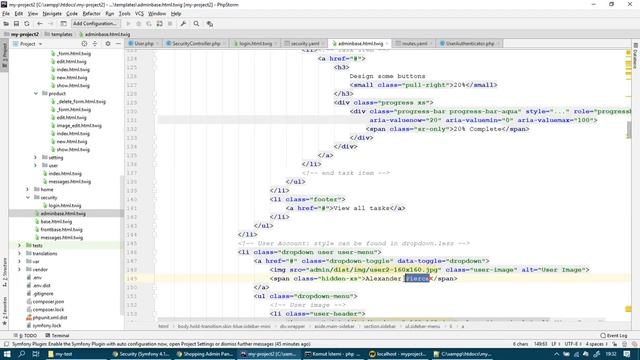Open the Refactor menu
Image resolution: width=640 pixels, height=360 pixels.
point(91,13)
